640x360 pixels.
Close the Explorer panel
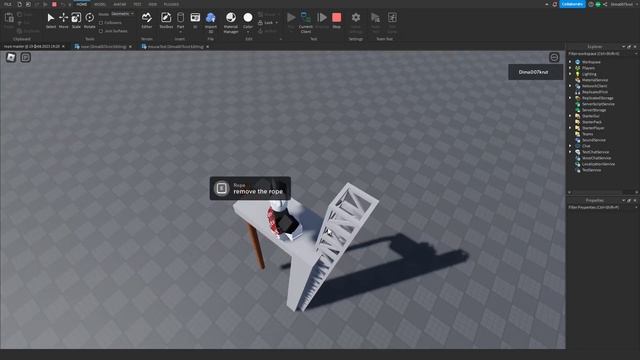point(635,47)
